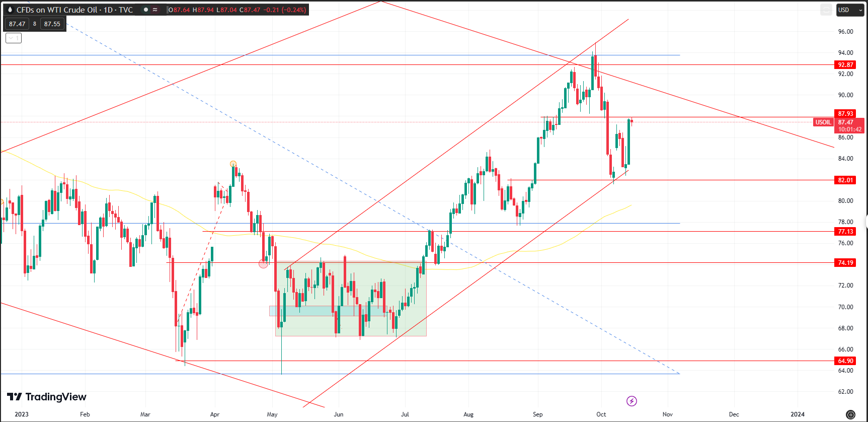
Task: Click the USOIL symbol price tag
Action: [x=823, y=122]
